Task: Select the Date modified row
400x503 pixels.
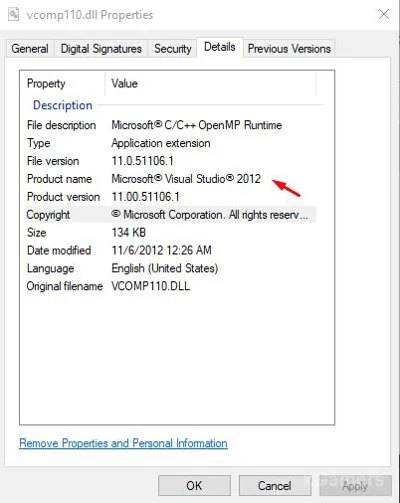Action: (x=171, y=251)
